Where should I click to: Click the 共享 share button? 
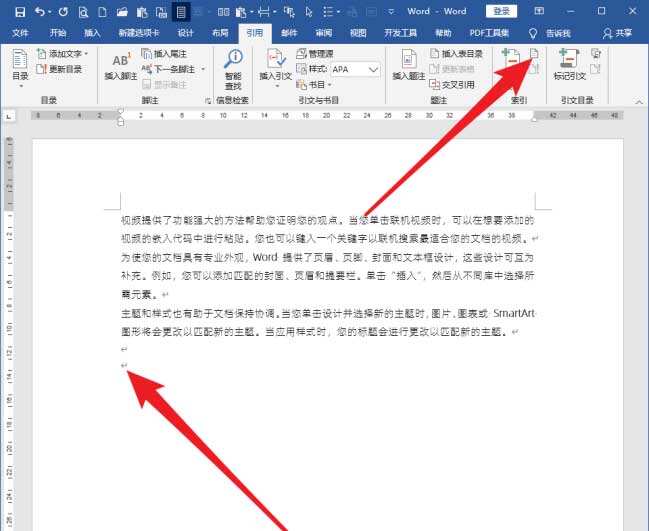[617, 33]
